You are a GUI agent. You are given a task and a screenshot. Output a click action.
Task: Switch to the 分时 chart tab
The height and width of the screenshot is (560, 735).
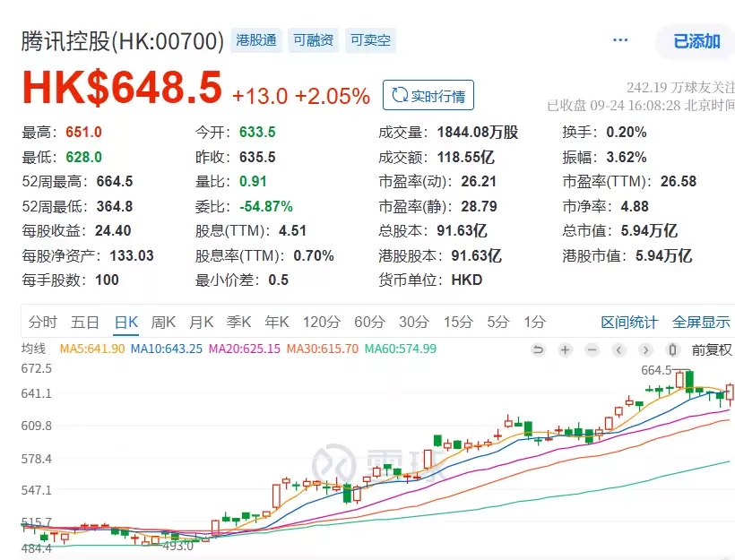[x=42, y=322]
